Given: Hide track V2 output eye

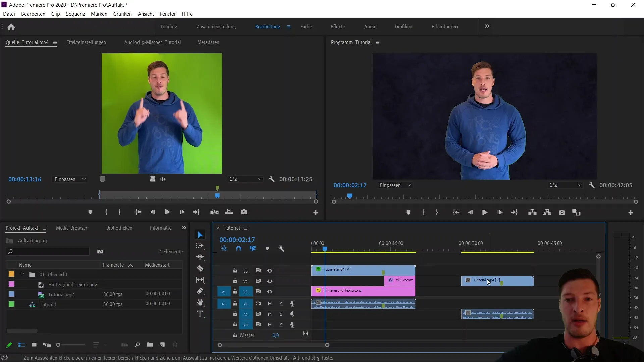Looking at the screenshot, I should [x=270, y=281].
